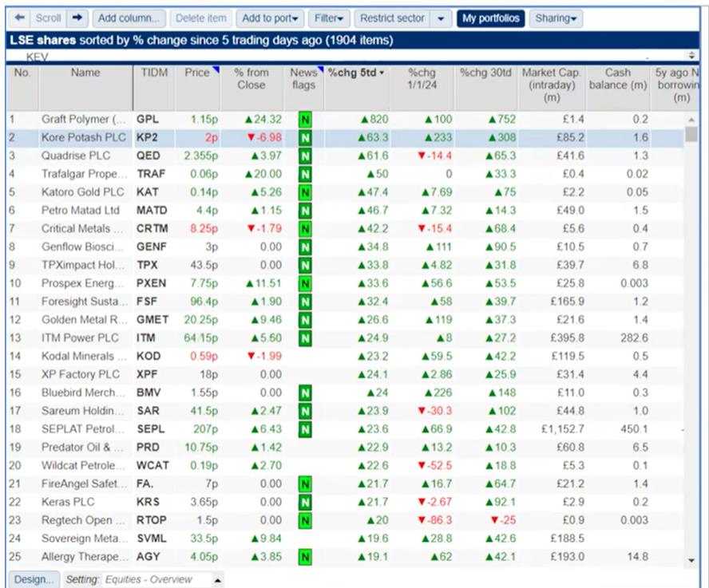Click the 64.15p price for ITM
709x588 pixels.
click(x=200, y=338)
